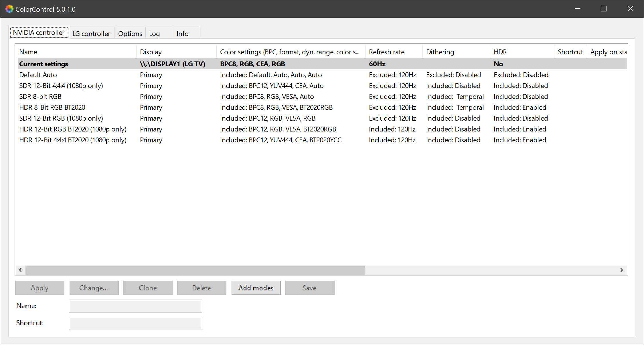Apply the selected profile
Image resolution: width=644 pixels, height=345 pixels.
coord(39,288)
